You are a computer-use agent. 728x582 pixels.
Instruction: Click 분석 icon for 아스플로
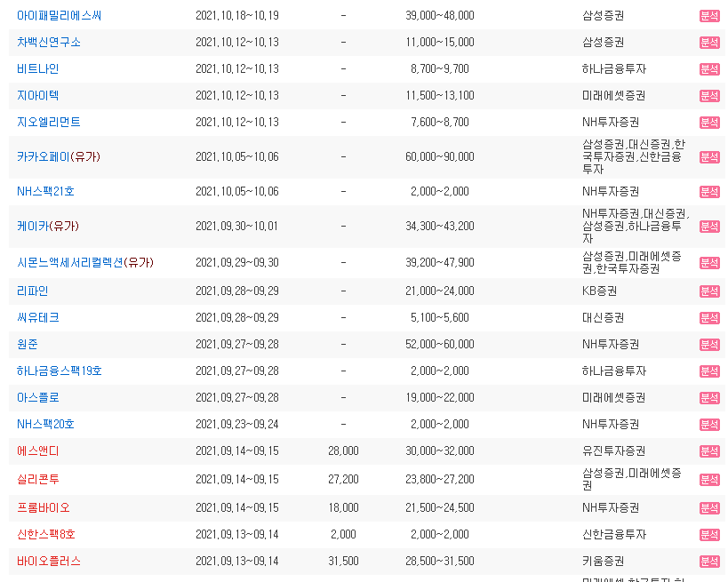pyautogui.click(x=709, y=398)
